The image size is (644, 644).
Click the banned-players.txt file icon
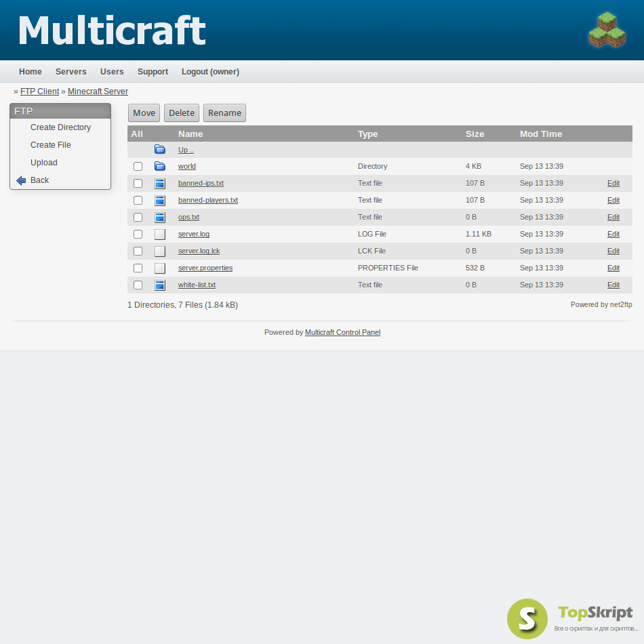coord(160,200)
